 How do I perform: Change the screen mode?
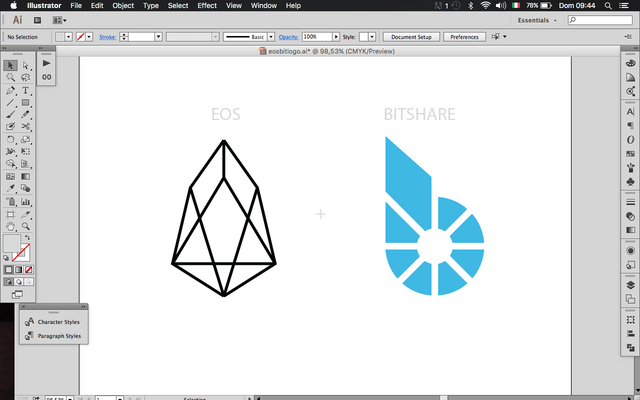tap(17, 294)
